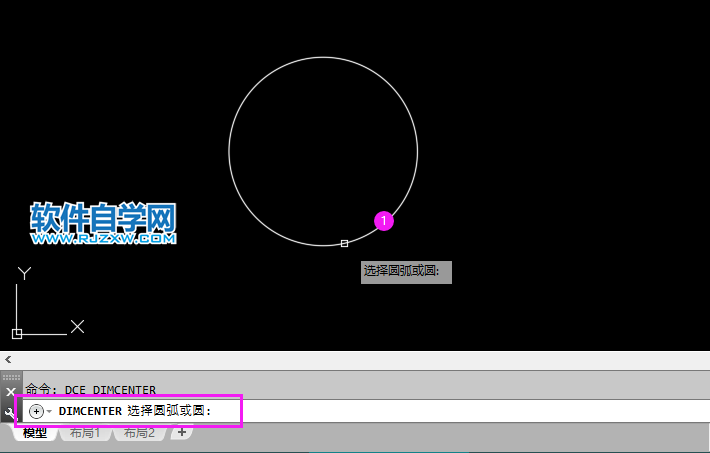Image resolution: width=710 pixels, height=453 pixels.
Task: Switch to the 布局2 tab
Action: [139, 433]
